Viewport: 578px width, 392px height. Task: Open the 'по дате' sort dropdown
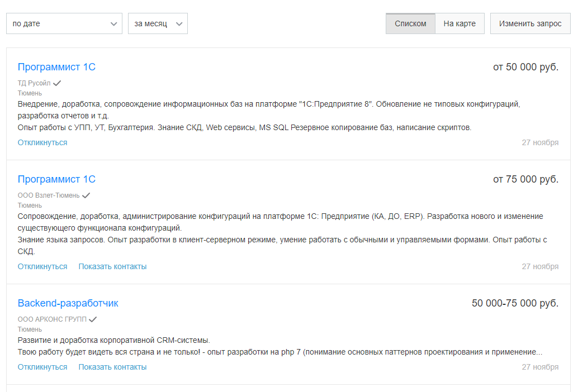pyautogui.click(x=64, y=23)
